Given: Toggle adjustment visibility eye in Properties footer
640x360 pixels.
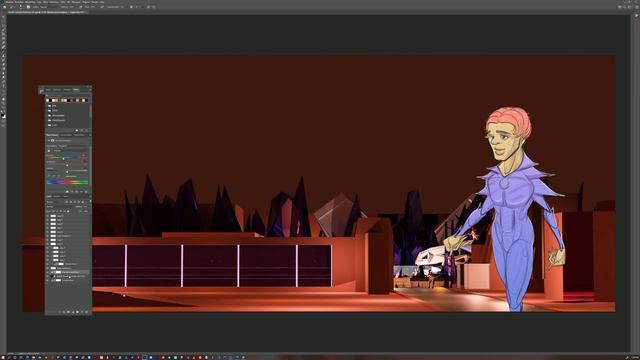Looking at the screenshot, I should coord(82,191).
